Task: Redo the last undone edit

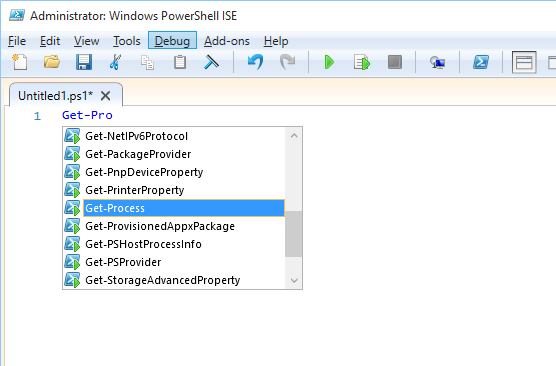Action: coord(287,62)
